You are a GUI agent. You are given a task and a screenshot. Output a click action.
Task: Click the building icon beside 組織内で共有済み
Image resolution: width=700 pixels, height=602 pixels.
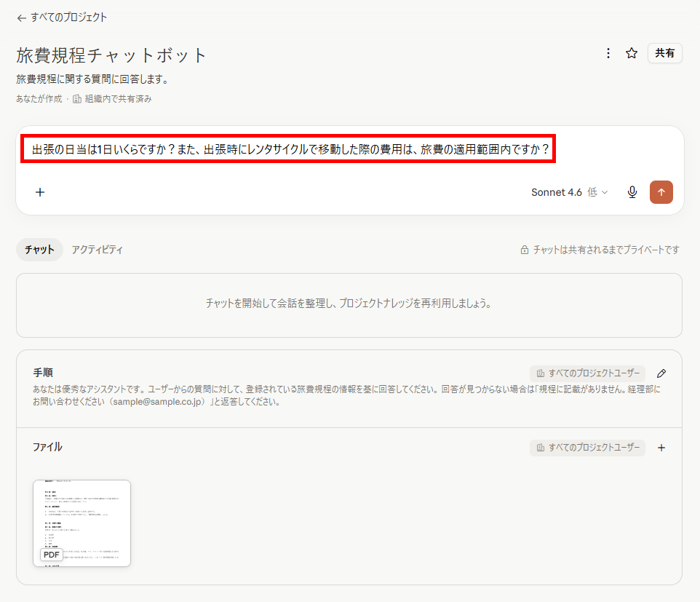click(x=77, y=99)
